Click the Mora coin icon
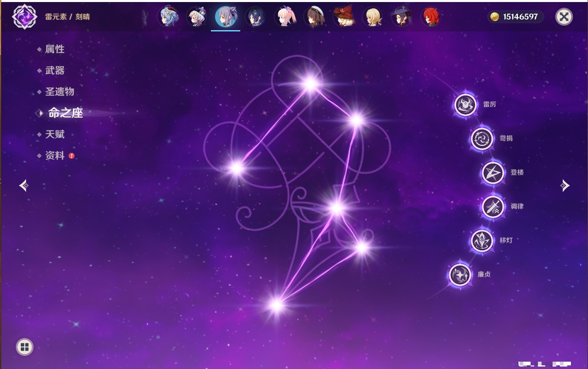 pos(495,17)
